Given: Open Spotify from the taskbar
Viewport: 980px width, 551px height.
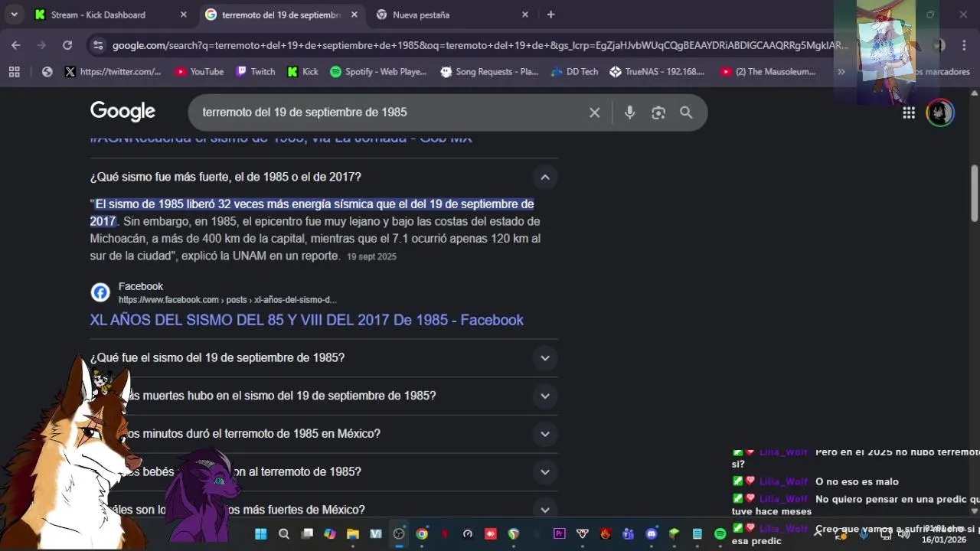Looking at the screenshot, I should pos(720,533).
